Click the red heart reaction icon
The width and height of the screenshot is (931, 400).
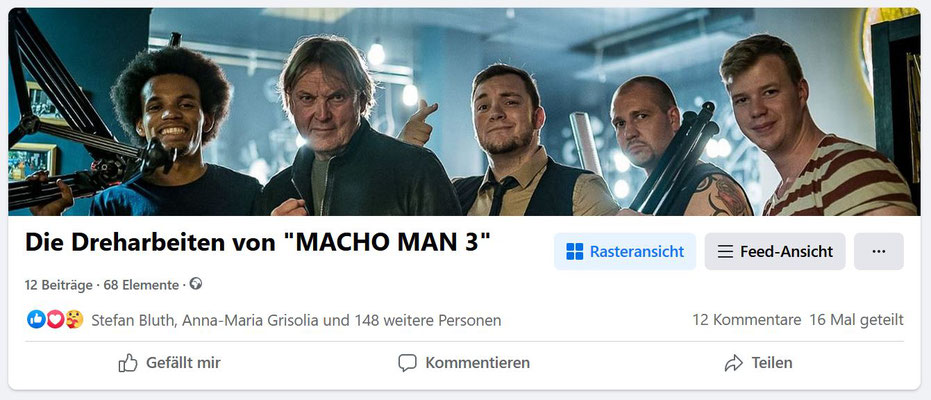(x=55, y=320)
